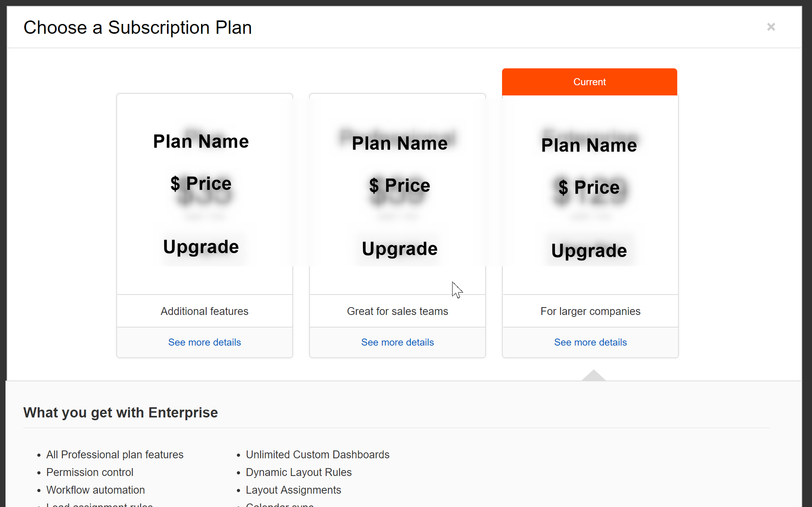Select the orange Current banner
812x507 pixels.
[589, 82]
